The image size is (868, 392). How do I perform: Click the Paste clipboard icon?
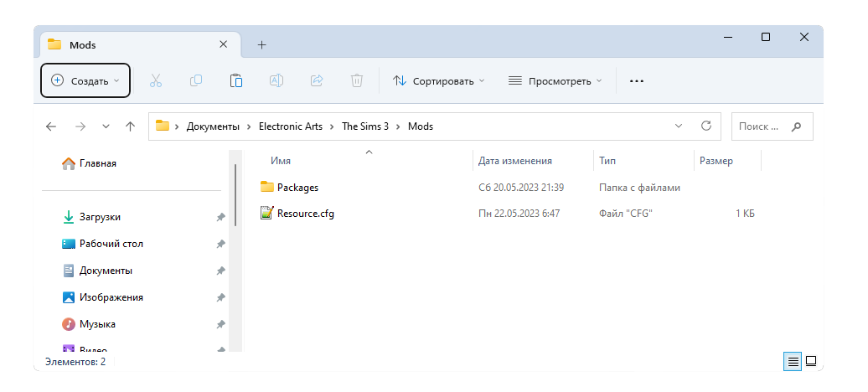pyautogui.click(x=236, y=80)
